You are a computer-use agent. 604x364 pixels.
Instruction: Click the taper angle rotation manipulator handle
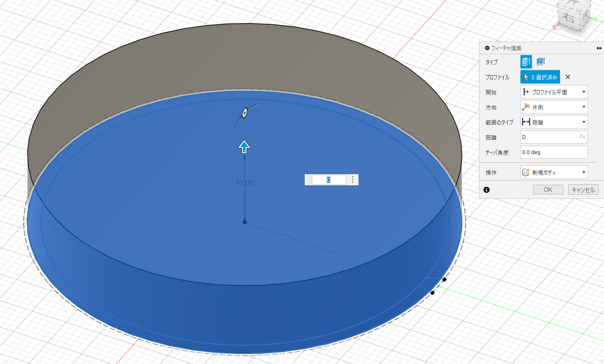point(245,113)
